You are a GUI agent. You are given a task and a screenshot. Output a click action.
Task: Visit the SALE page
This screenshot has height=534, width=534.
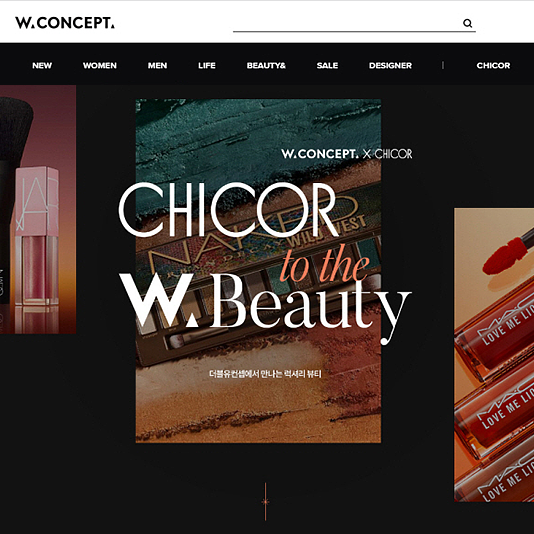point(327,65)
